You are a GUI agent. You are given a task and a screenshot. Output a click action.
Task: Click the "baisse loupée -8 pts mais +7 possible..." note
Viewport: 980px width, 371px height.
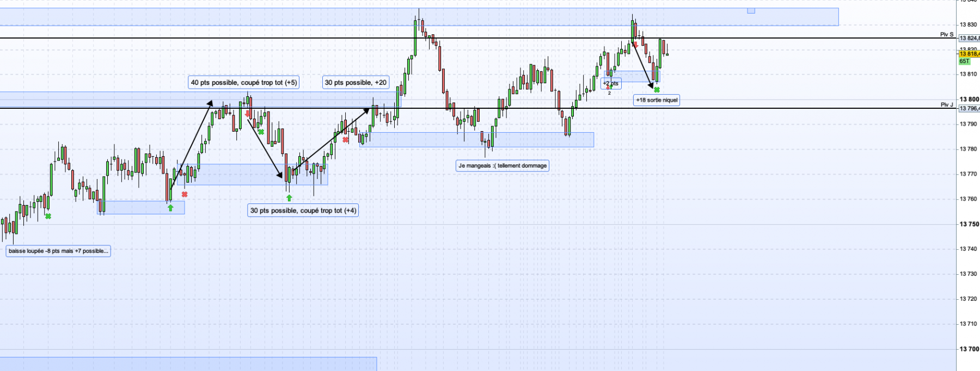click(58, 251)
